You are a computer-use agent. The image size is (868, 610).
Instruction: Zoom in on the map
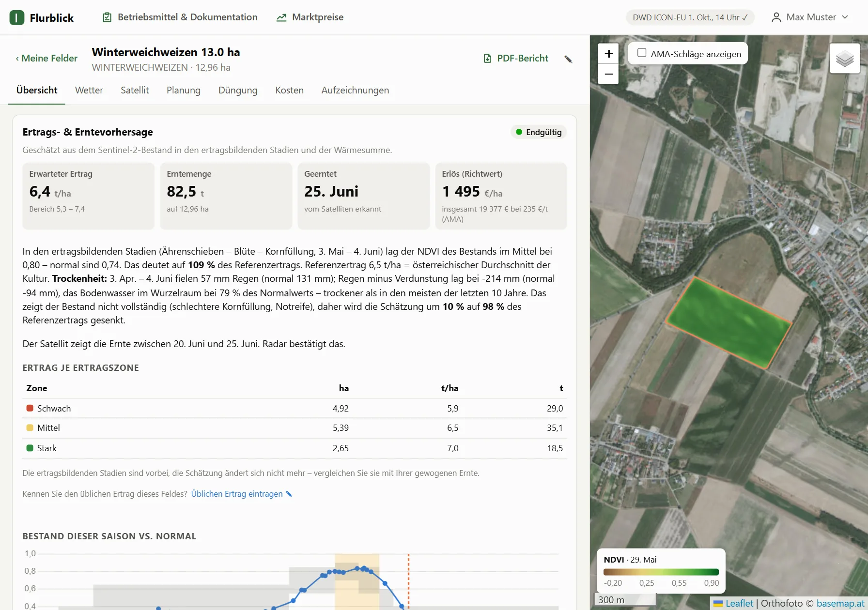pyautogui.click(x=608, y=54)
